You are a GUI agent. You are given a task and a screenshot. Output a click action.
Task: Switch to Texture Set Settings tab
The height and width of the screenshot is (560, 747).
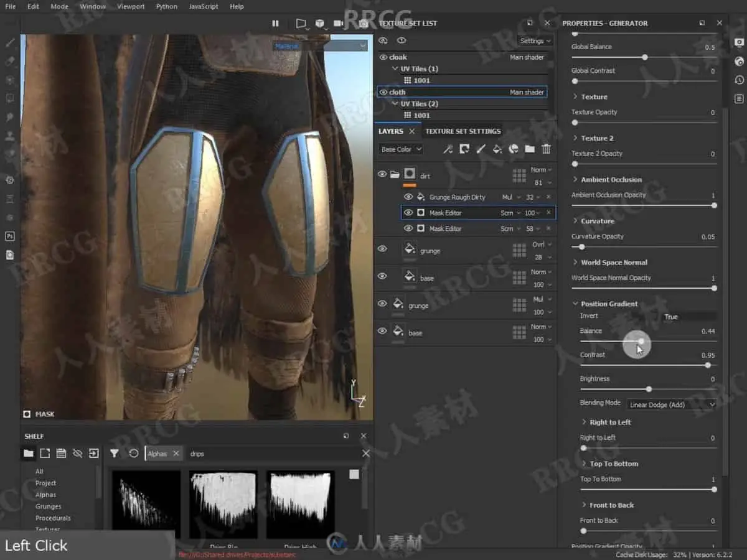pos(463,131)
